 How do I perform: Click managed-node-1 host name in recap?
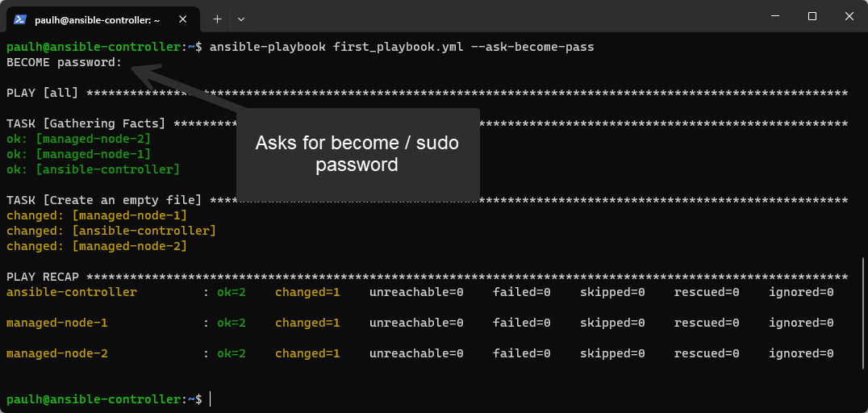(x=57, y=322)
